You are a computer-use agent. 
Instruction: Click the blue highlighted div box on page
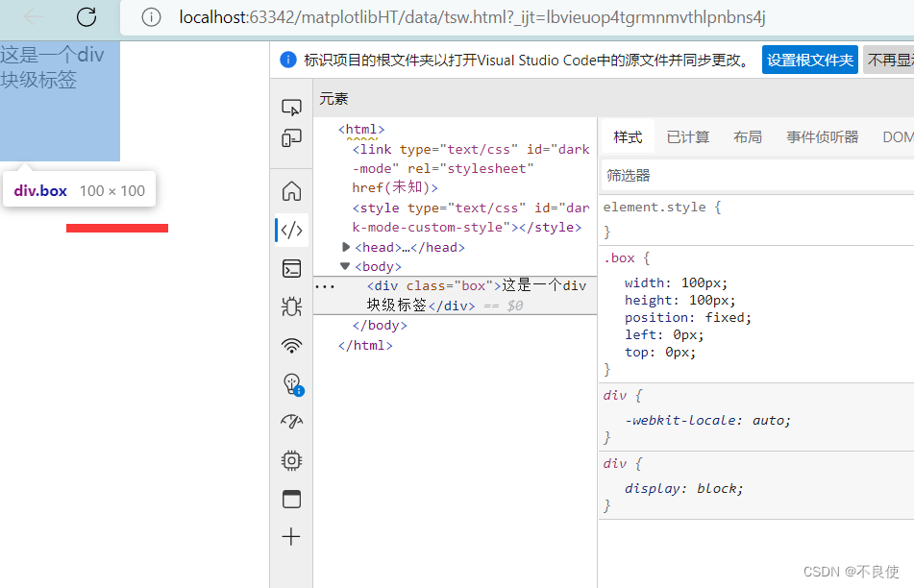tap(60, 101)
